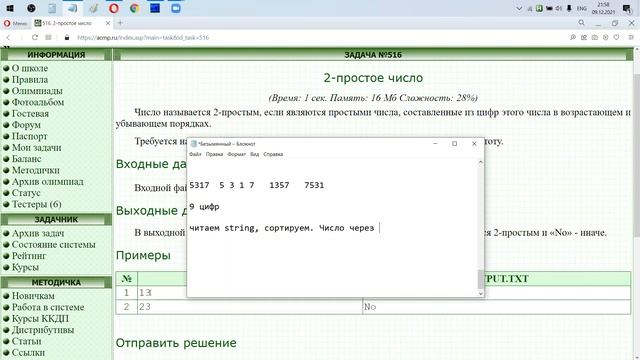This screenshot has width=640, height=360.
Task: Click the tab search magnifier icon
Action: click(582, 23)
